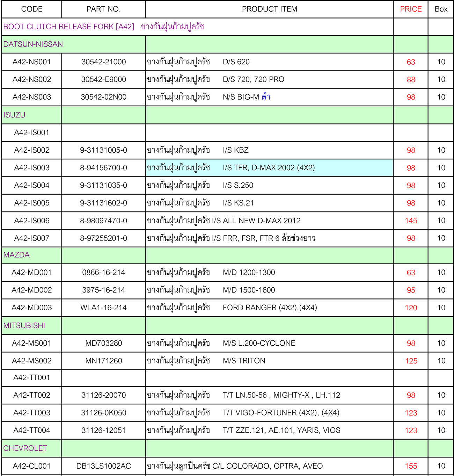Click part number 8-97255201-0
The width and height of the screenshot is (454, 476).
pyautogui.click(x=104, y=238)
